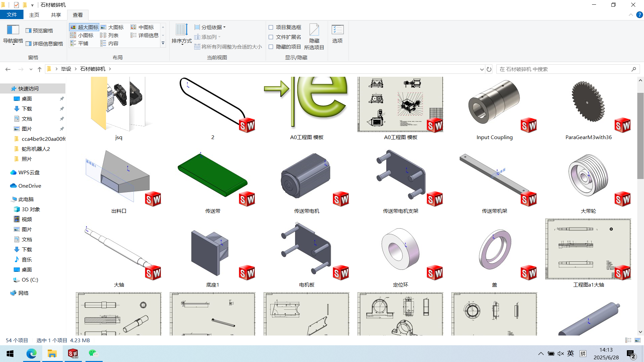Focus the 在 石材破碎机 中搜索 search box
This screenshot has width=644, height=362.
(568, 69)
